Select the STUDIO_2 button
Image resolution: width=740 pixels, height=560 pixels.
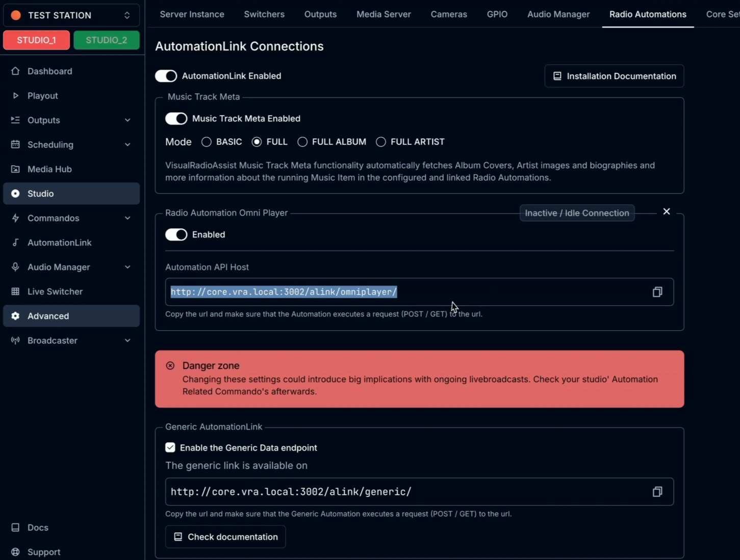106,40
